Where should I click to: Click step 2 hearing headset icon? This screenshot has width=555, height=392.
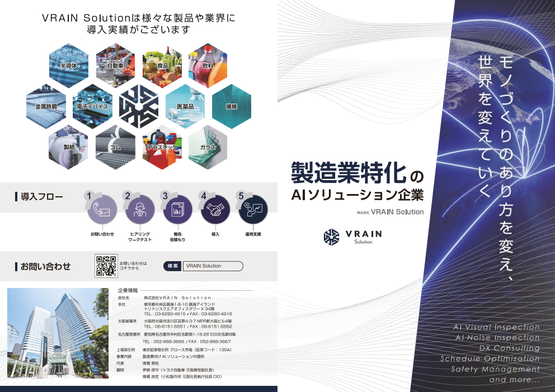(x=140, y=210)
